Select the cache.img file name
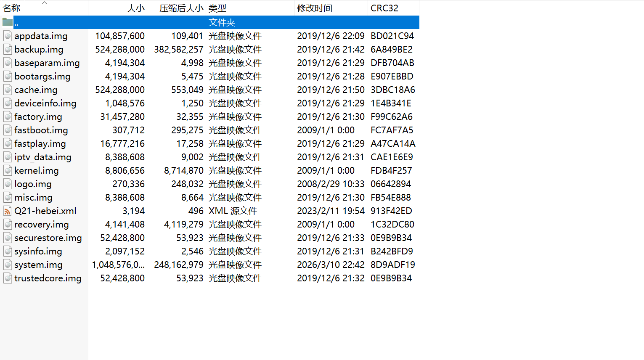The width and height of the screenshot is (644, 360). click(x=36, y=90)
